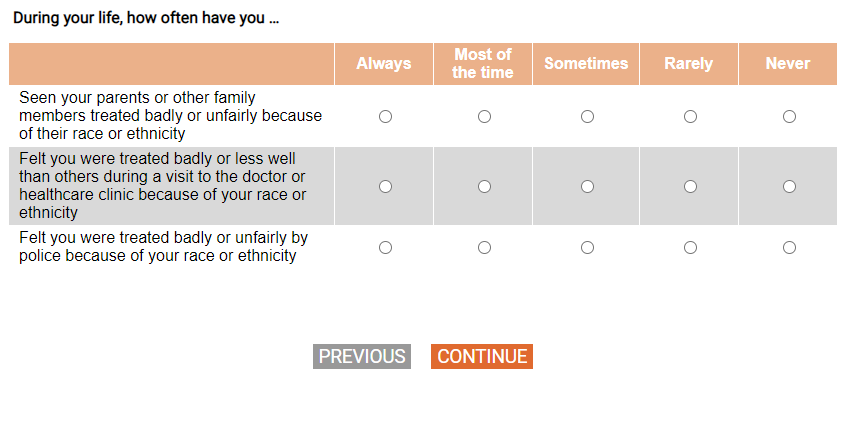
Task: Select Always for treated unfairly by police
Action: click(385, 247)
